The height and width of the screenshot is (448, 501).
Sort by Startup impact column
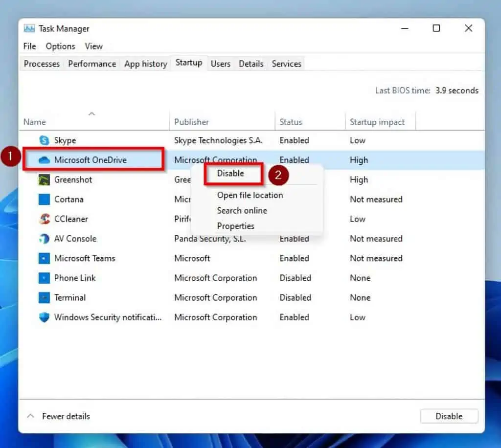pyautogui.click(x=377, y=122)
